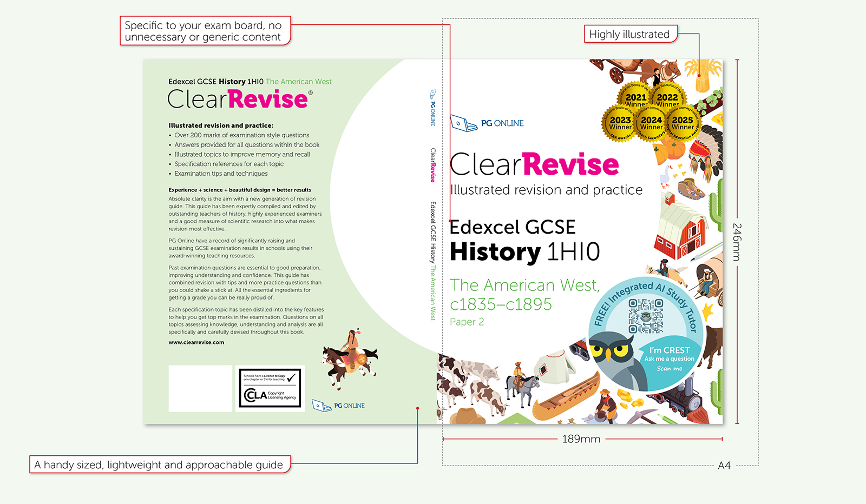Click the Paper 2 label
Screen dimensions: 866x504
(468, 321)
